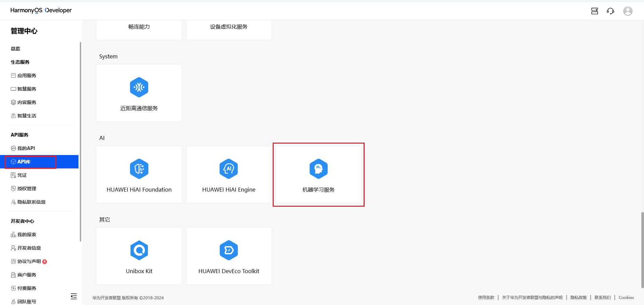
Task: Click the bar-chart icon next to 我的报表
Action: coord(13,234)
